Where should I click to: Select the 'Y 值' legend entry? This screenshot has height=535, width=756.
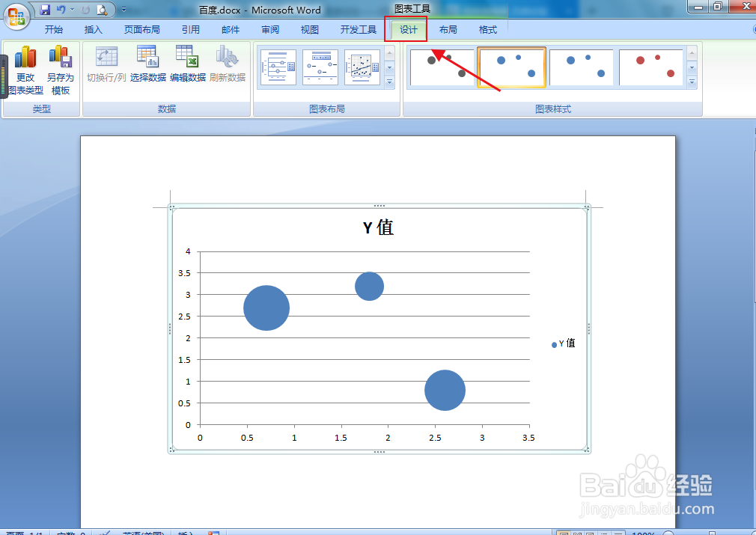coord(563,343)
